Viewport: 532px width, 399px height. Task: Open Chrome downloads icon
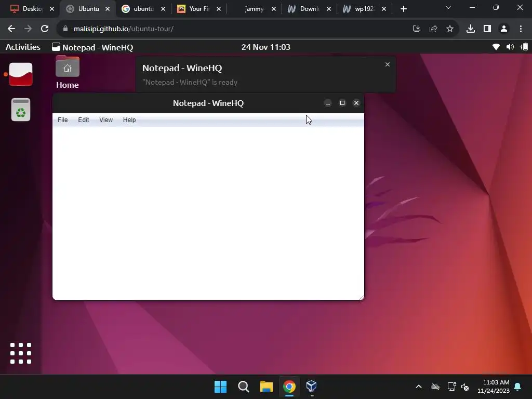(471, 29)
